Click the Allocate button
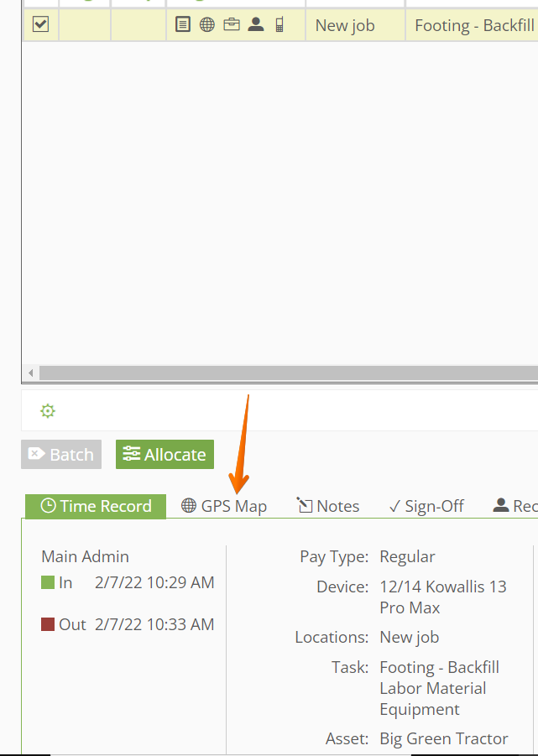 [x=165, y=454]
